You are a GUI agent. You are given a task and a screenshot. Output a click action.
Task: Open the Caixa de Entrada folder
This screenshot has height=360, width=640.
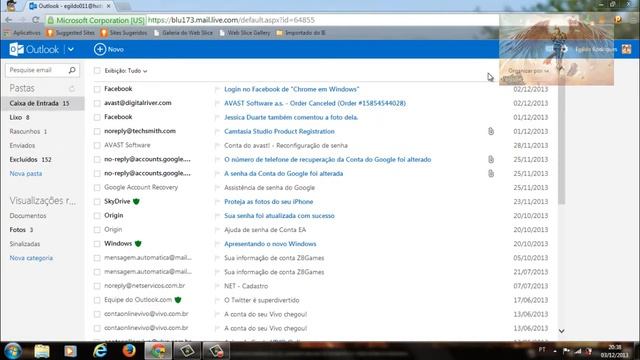(x=42, y=103)
